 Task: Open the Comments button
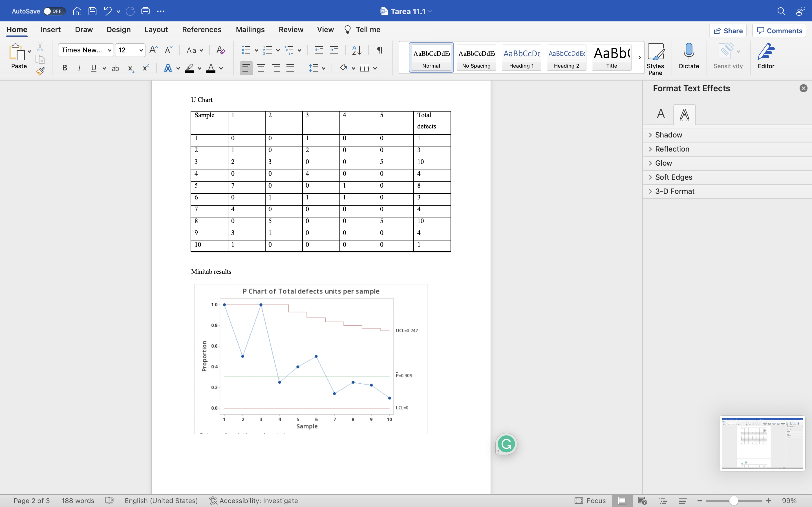pos(779,30)
